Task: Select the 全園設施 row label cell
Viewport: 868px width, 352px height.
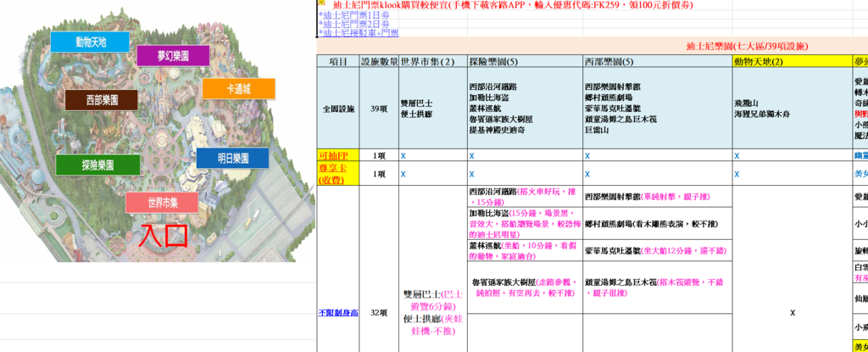Action: 338,109
